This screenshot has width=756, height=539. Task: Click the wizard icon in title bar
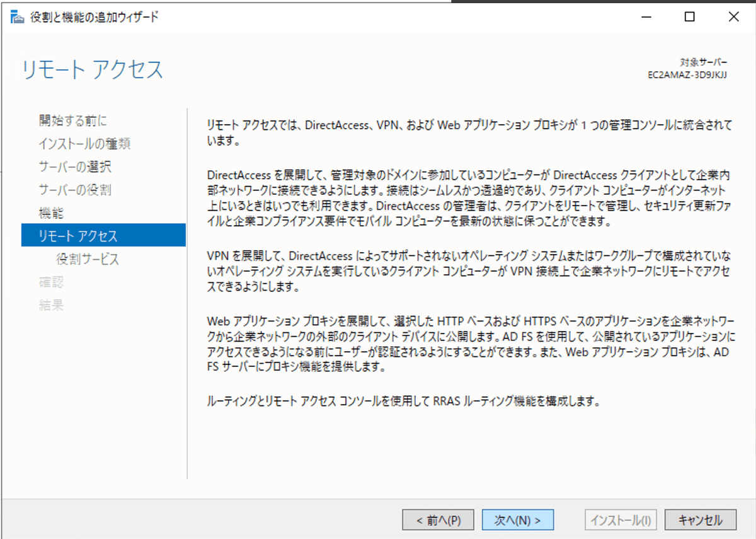[x=18, y=17]
